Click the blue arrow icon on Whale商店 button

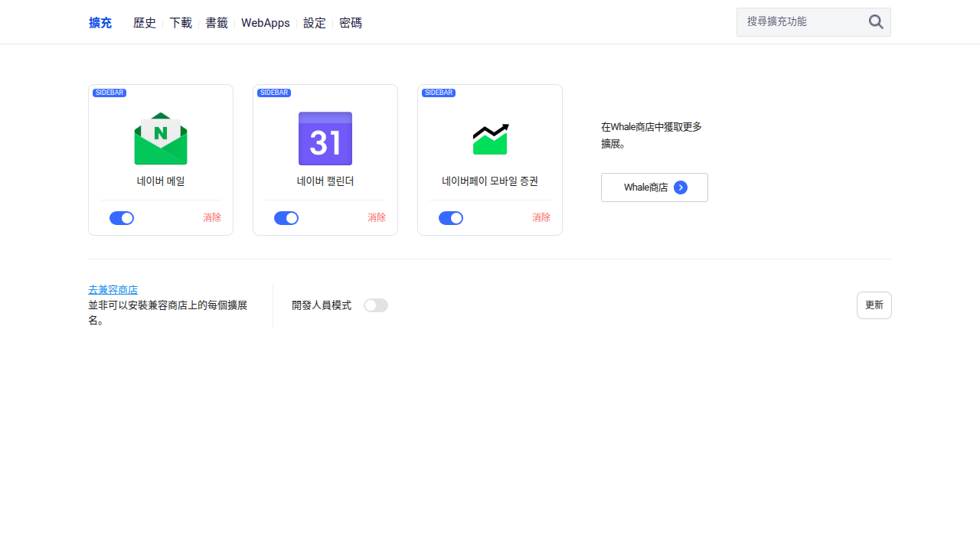tap(681, 187)
